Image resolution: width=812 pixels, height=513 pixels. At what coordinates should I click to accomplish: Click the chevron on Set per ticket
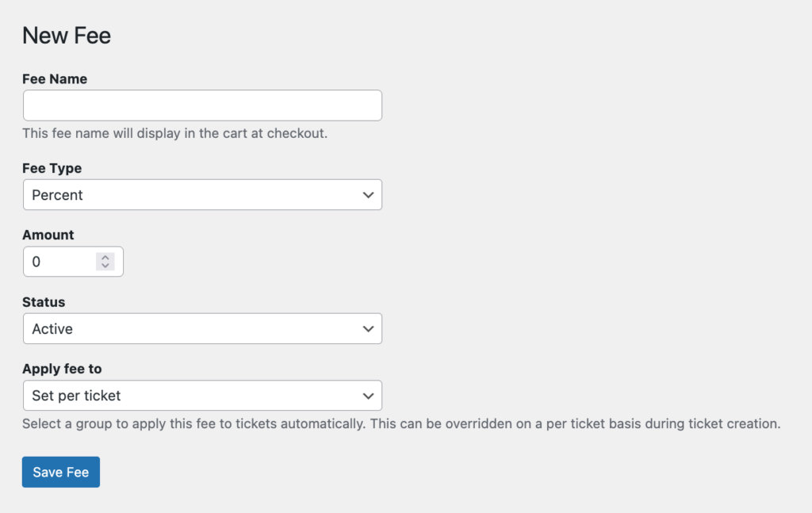click(368, 396)
